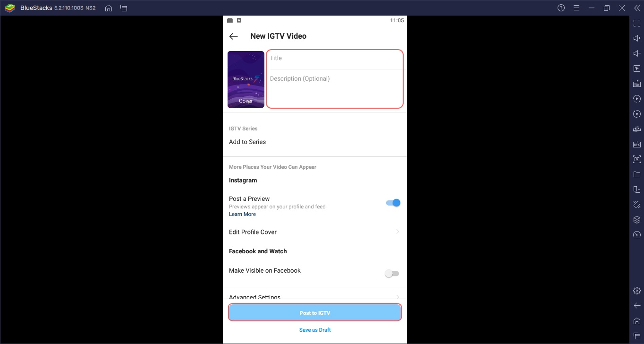Turn off Post a Preview switch

pyautogui.click(x=393, y=203)
